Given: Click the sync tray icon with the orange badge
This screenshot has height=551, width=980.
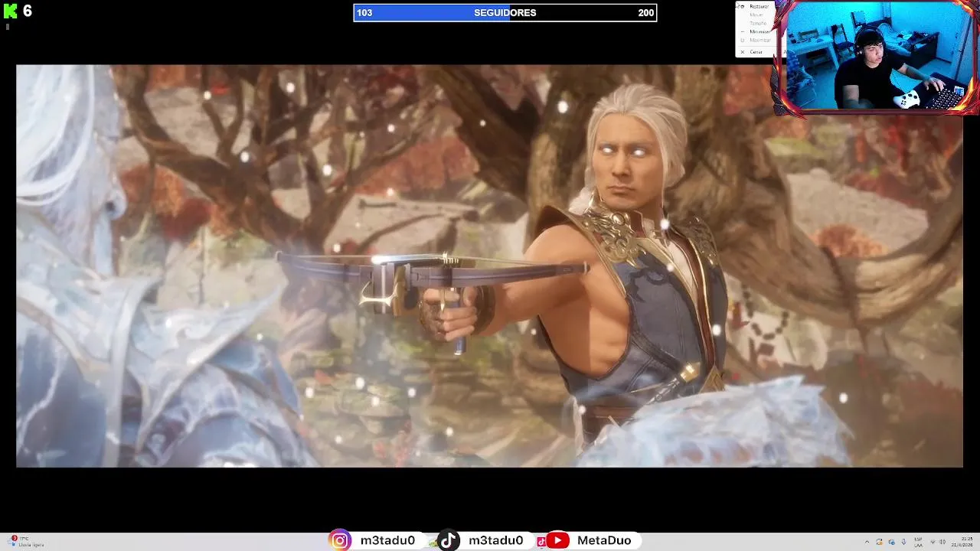Looking at the screenshot, I should click(879, 542).
